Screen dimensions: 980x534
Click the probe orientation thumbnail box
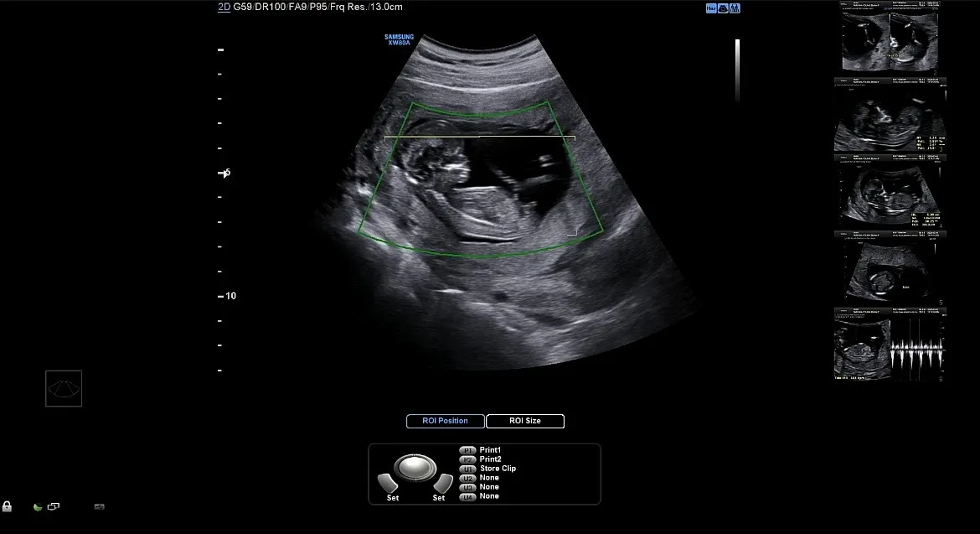click(x=64, y=388)
